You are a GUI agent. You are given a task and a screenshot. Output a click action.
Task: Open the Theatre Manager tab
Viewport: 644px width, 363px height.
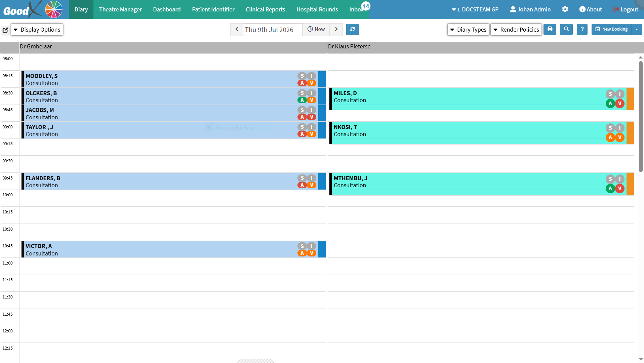(x=120, y=9)
